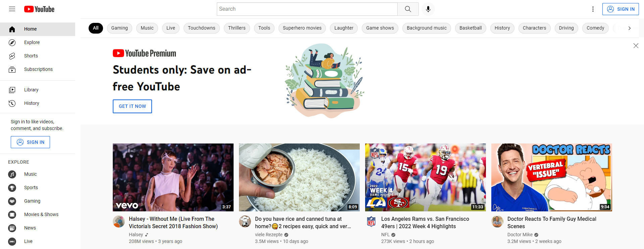
Task: Click GET IT NOW for Premium
Action: click(132, 106)
